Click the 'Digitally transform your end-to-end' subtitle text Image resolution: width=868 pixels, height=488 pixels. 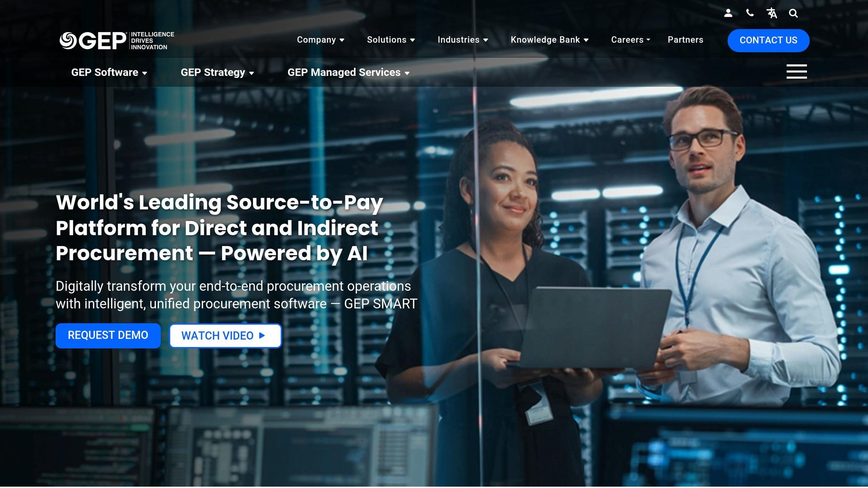click(x=236, y=295)
